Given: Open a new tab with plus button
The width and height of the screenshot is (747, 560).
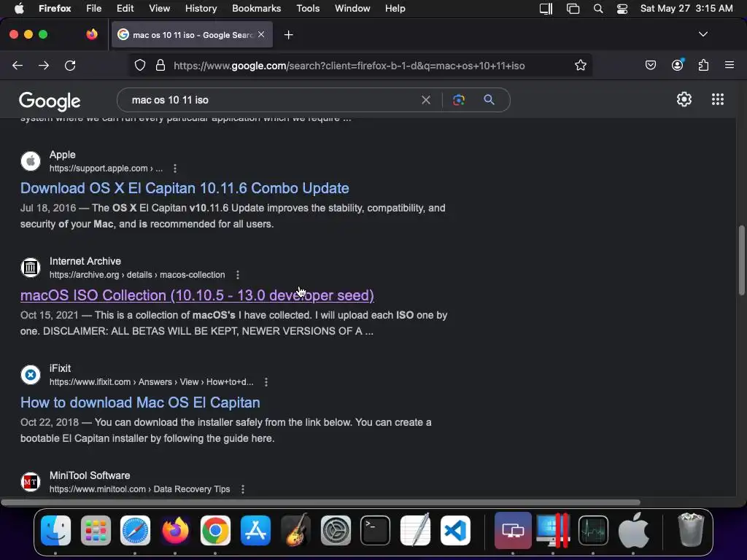Looking at the screenshot, I should click(288, 35).
